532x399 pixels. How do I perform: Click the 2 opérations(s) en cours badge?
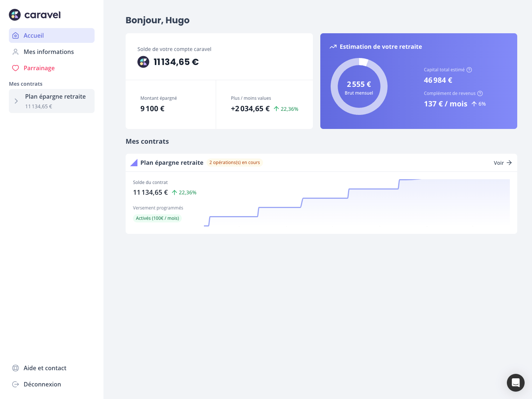[x=235, y=163]
